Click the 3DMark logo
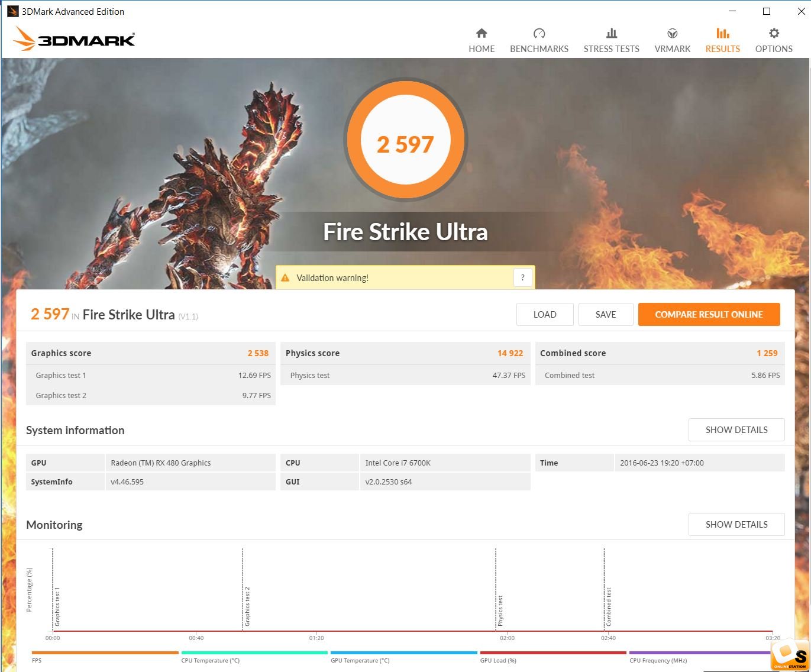This screenshot has height=672, width=811. (x=74, y=39)
